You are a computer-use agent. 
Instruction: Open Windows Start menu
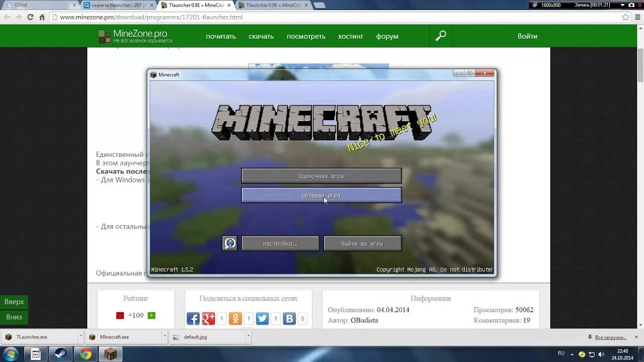(11, 354)
